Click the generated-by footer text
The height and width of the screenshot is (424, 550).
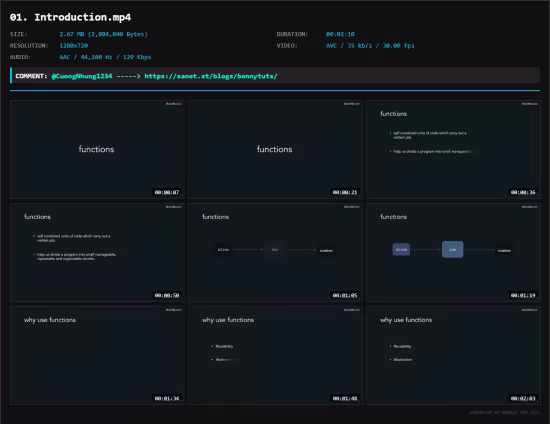pyautogui.click(x=504, y=413)
